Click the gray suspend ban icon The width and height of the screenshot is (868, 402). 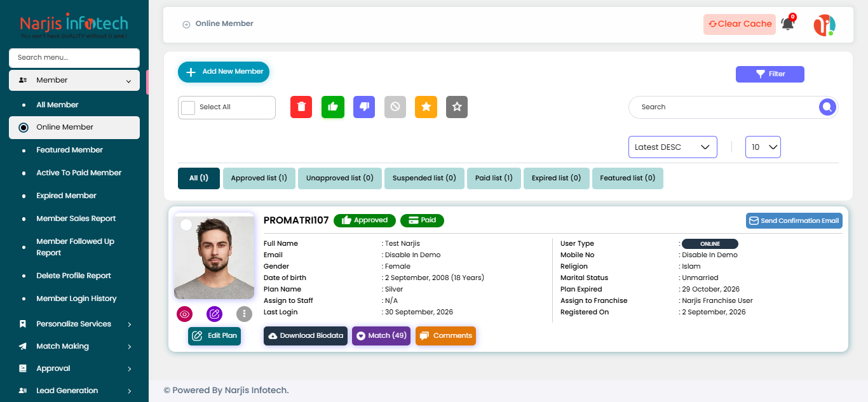(395, 107)
